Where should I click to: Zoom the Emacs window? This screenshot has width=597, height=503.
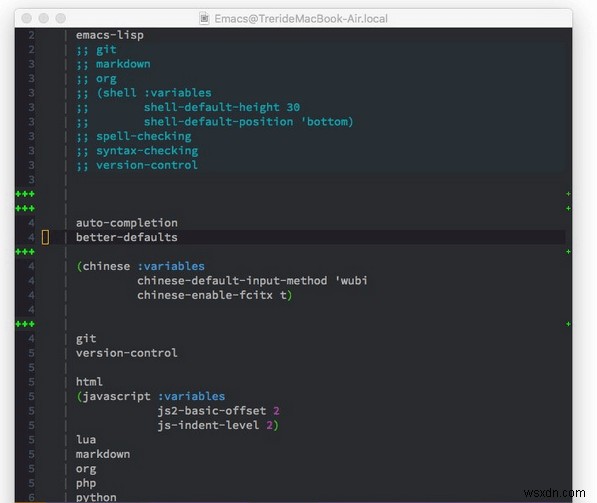click(61, 18)
